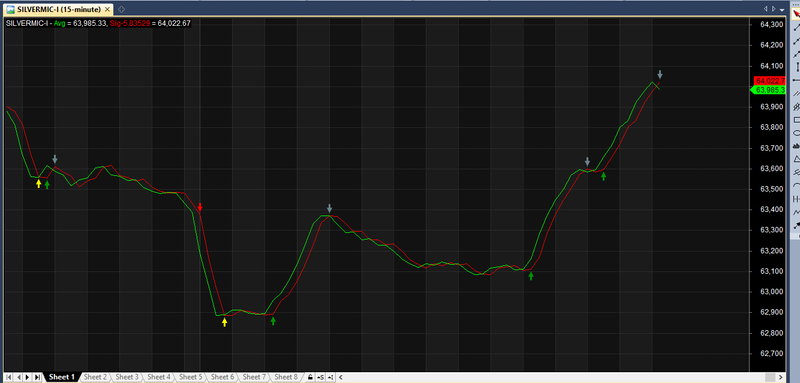Image resolution: width=800 pixels, height=383 pixels.
Task: Open the Sheet 5 tab
Action: pyautogui.click(x=191, y=377)
